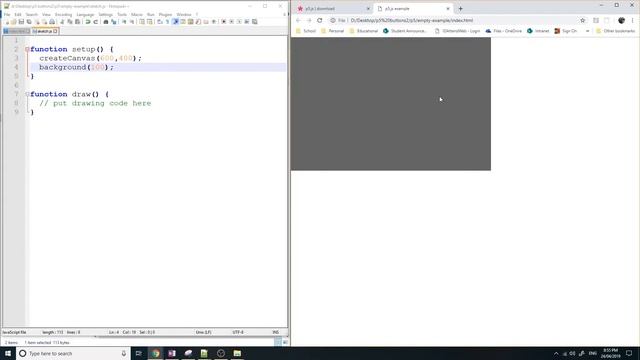Open the Function List toolbar icon
The height and width of the screenshot is (360, 640).
click(198, 22)
